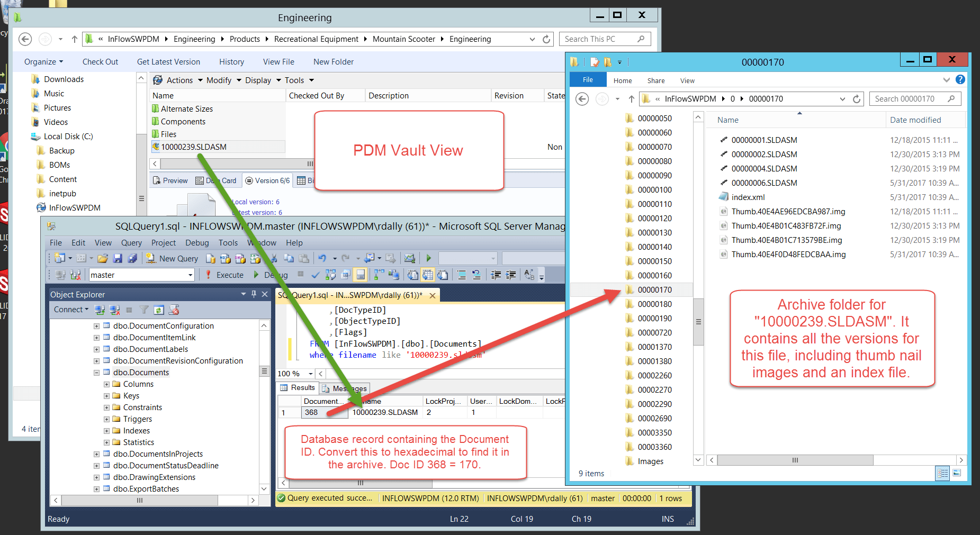The width and height of the screenshot is (980, 535).
Task: Click the horizontal scrollbar under the file list
Action: [x=794, y=460]
